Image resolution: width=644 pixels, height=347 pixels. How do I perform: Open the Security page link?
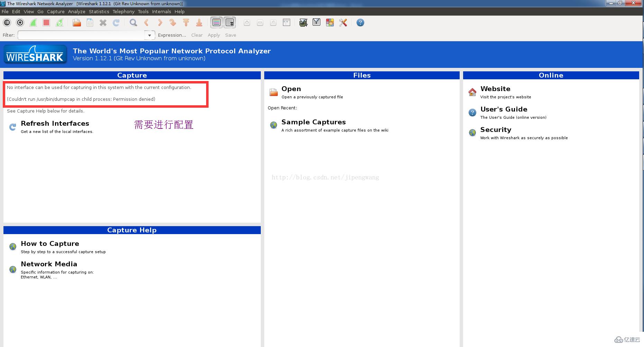pos(496,130)
